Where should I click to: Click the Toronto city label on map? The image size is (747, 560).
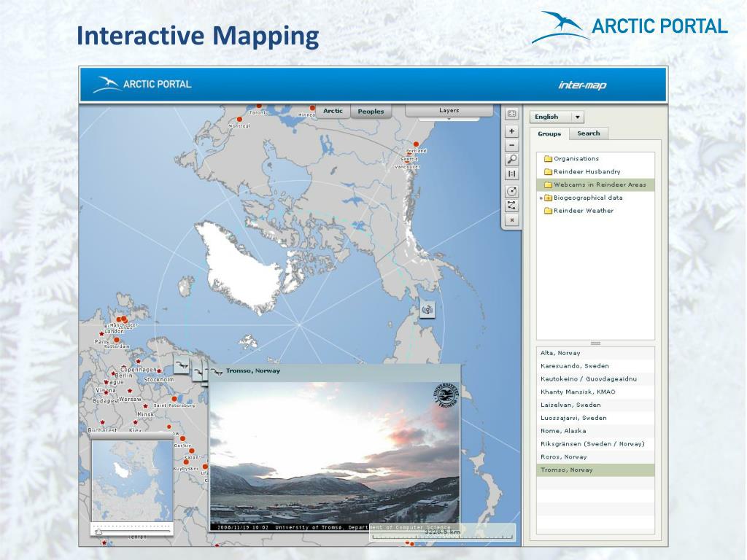(259, 113)
